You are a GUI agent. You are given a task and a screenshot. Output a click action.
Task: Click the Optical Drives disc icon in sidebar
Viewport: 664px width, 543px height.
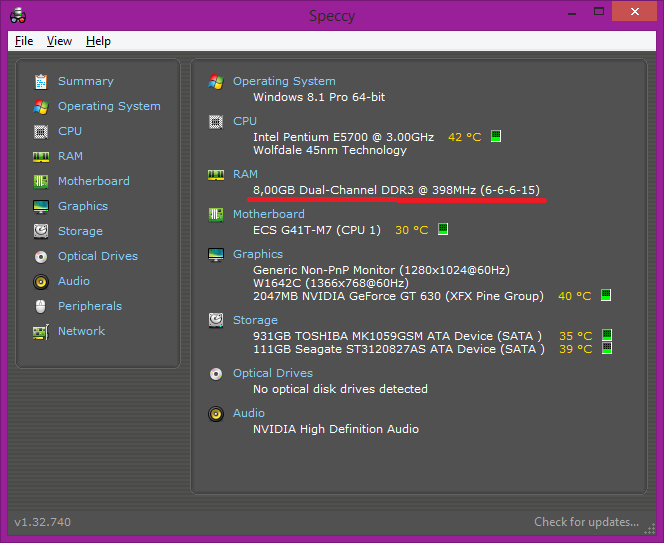pyautogui.click(x=41, y=257)
